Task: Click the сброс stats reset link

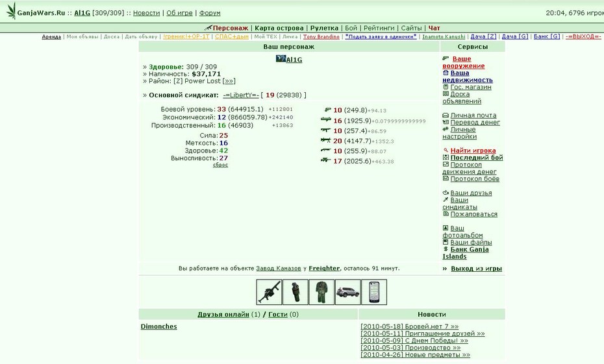Action: (x=220, y=165)
